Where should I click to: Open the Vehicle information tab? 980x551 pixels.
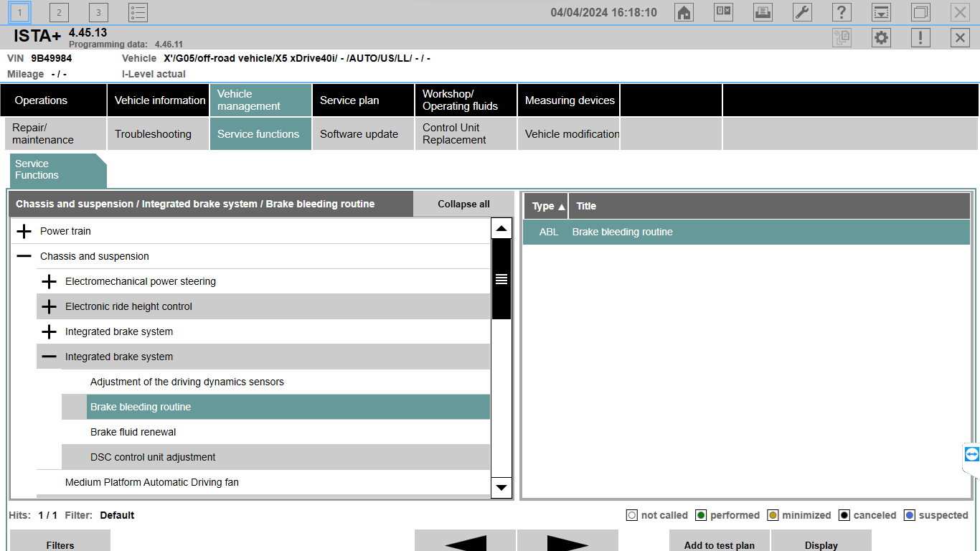tap(159, 100)
